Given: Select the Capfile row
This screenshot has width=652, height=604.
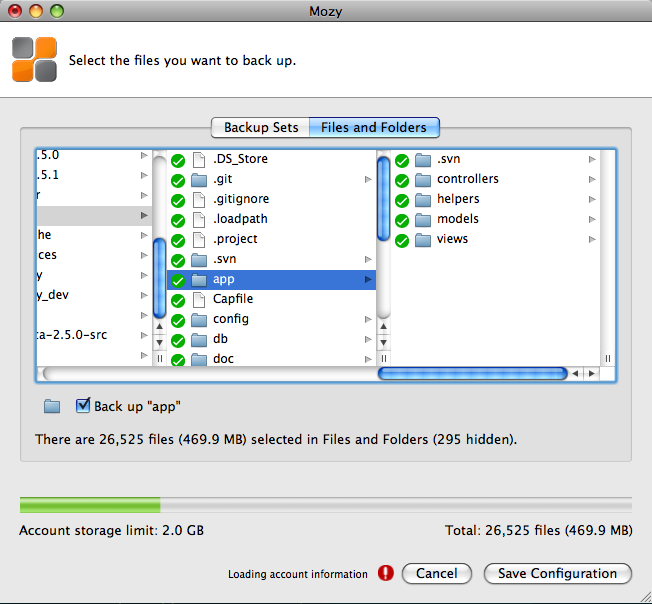Looking at the screenshot, I should (272, 299).
